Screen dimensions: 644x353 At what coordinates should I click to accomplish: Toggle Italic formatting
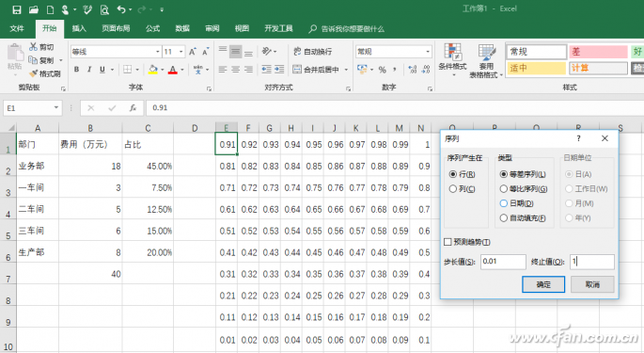tap(89, 70)
